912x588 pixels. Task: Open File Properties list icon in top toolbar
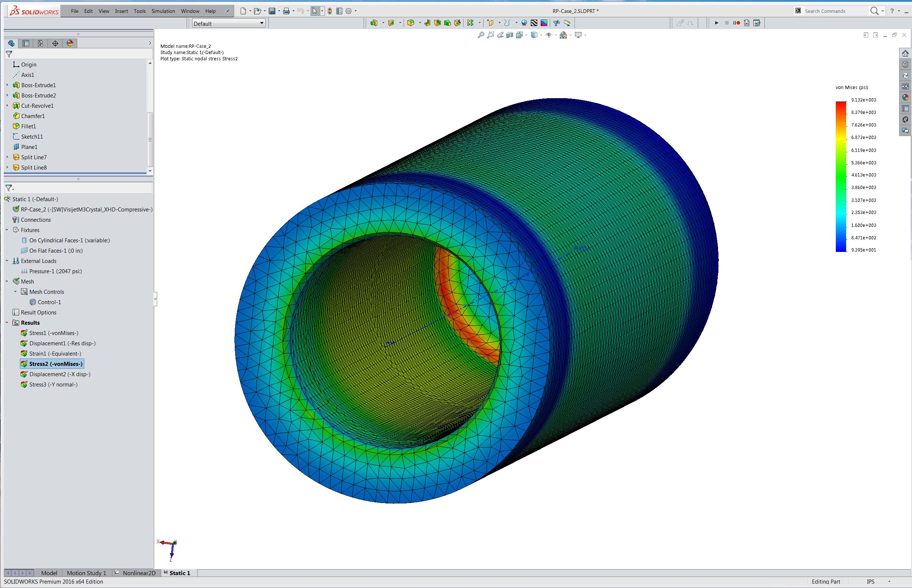click(339, 11)
